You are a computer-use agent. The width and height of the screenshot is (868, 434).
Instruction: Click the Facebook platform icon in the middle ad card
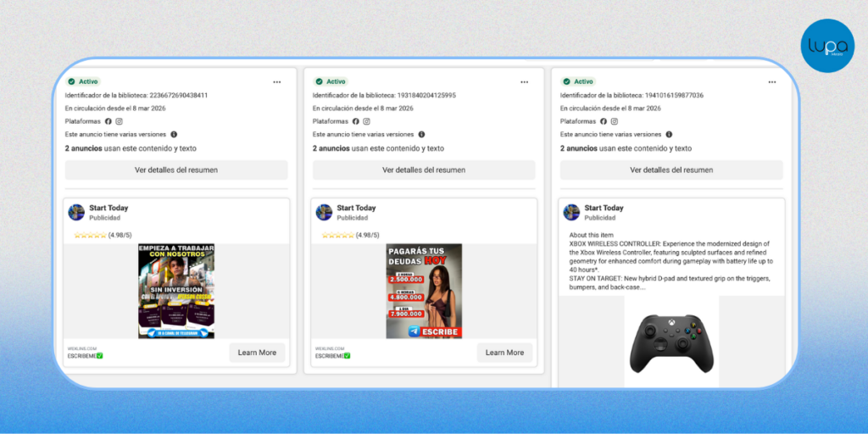click(356, 121)
